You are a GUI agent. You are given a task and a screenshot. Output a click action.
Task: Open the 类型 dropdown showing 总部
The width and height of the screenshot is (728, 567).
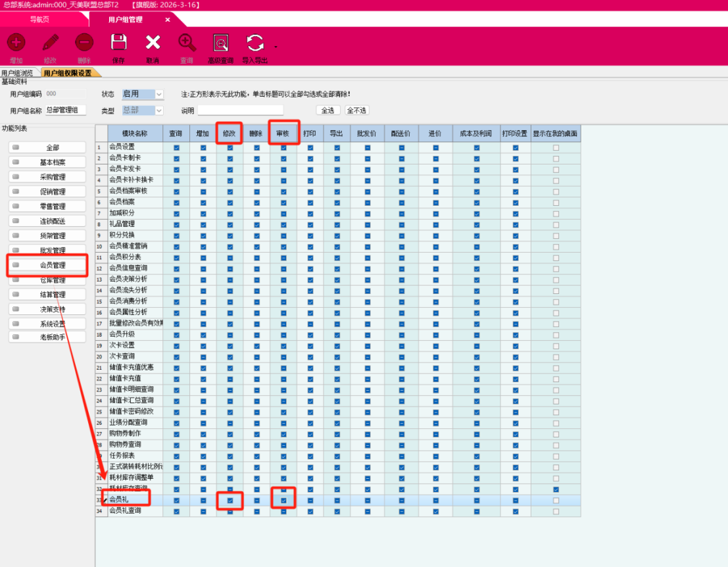(x=158, y=111)
